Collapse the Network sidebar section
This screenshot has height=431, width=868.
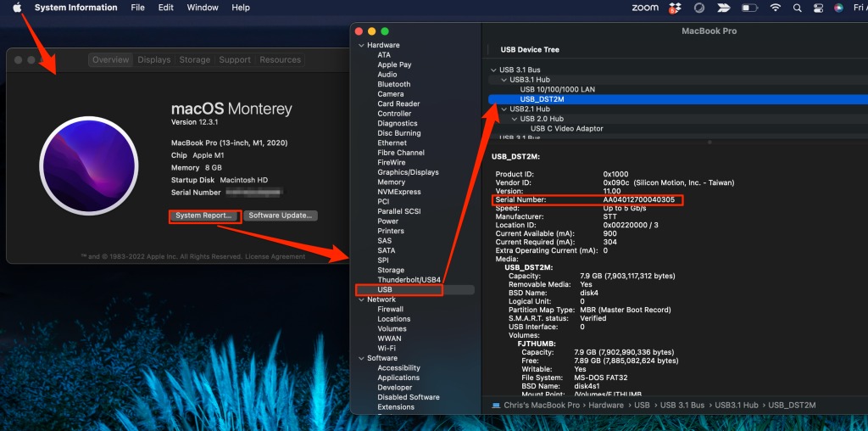361,299
